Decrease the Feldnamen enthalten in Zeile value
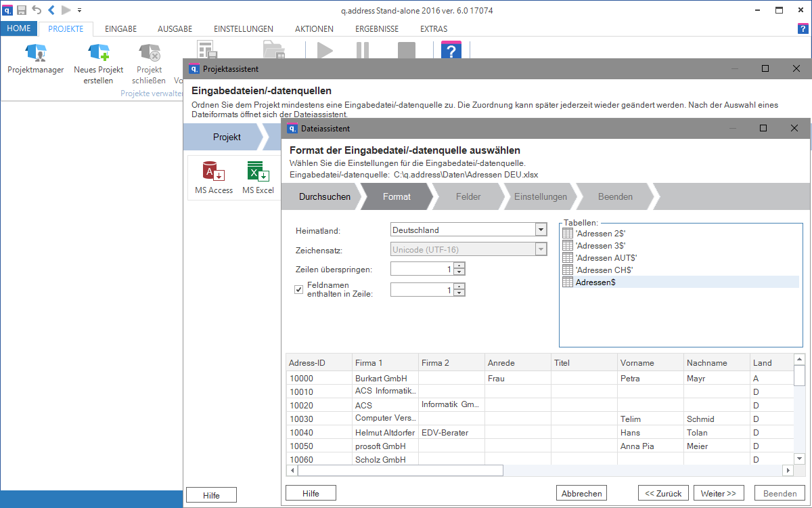Viewport: 812px width, 508px height. (x=459, y=293)
